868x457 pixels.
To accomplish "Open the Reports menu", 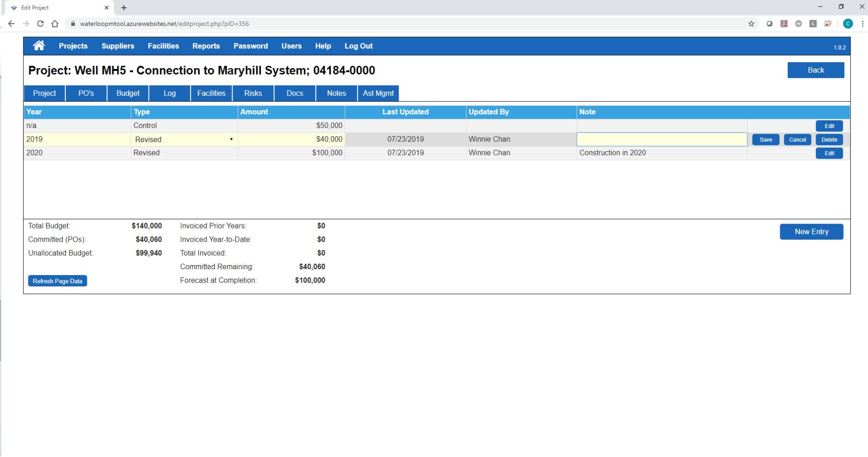I will (x=206, y=46).
